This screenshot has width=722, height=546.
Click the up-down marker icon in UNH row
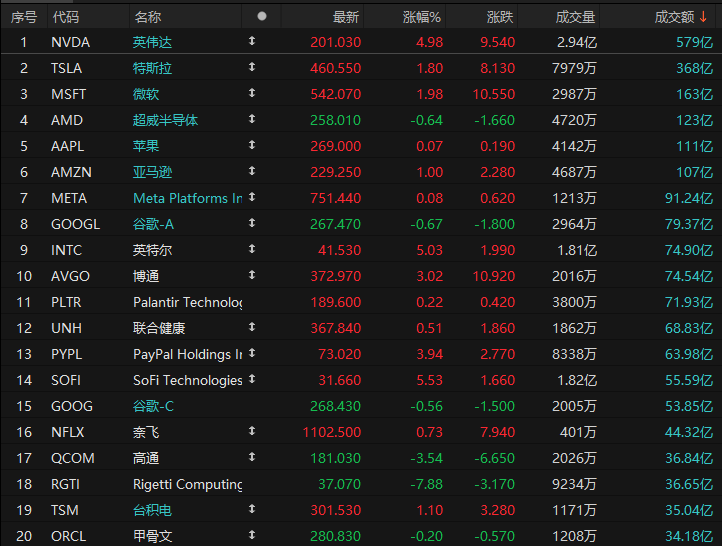(252, 327)
